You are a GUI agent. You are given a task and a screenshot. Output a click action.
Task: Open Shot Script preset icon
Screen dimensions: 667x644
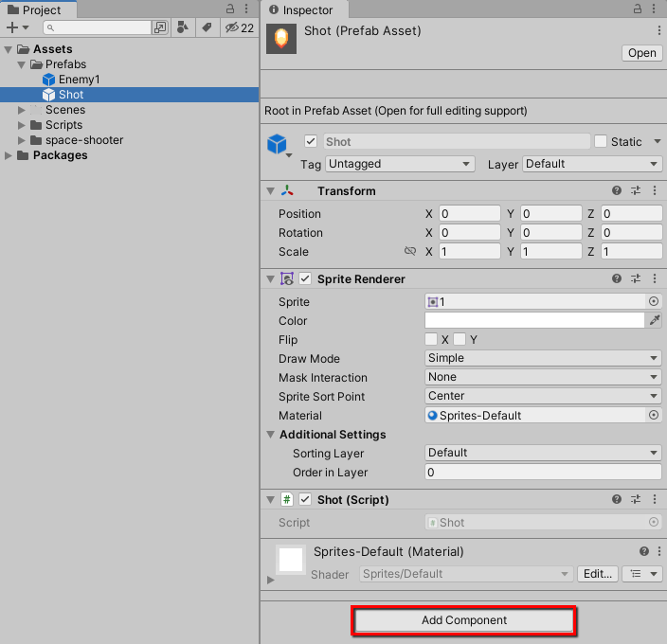click(x=636, y=499)
